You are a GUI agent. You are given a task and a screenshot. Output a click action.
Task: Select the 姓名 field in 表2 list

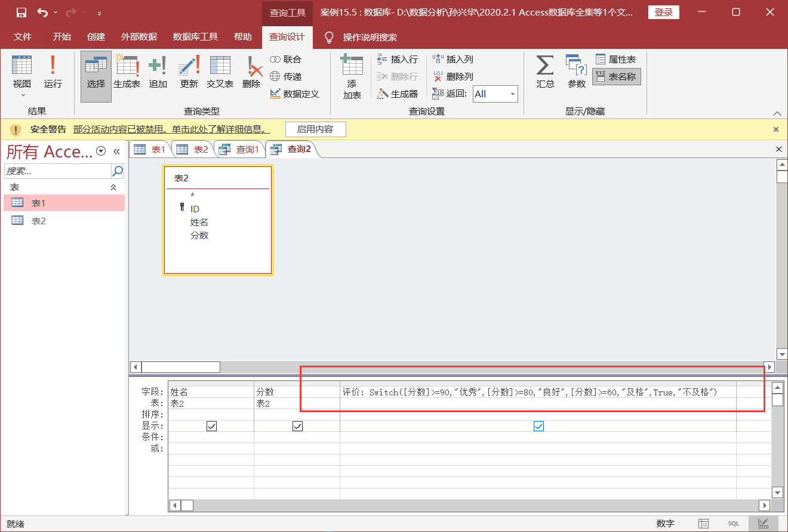[199, 222]
